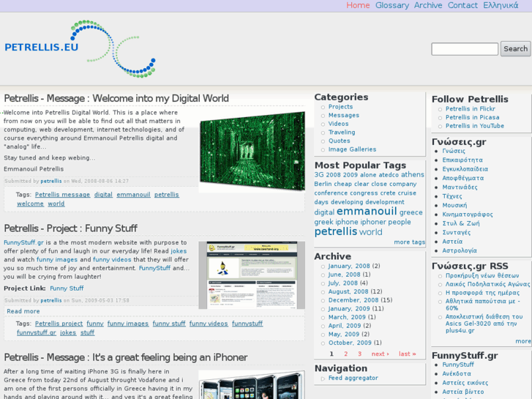Click the next › pager link

380,354
